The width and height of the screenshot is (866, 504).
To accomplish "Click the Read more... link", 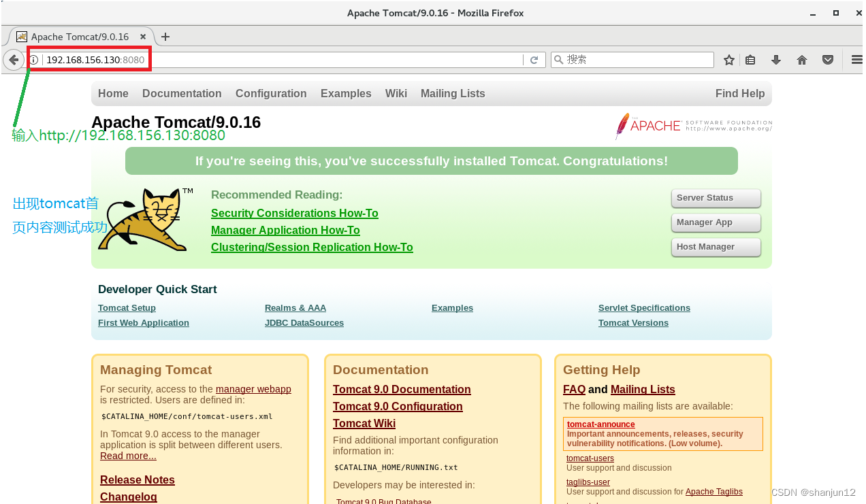I will 128,456.
